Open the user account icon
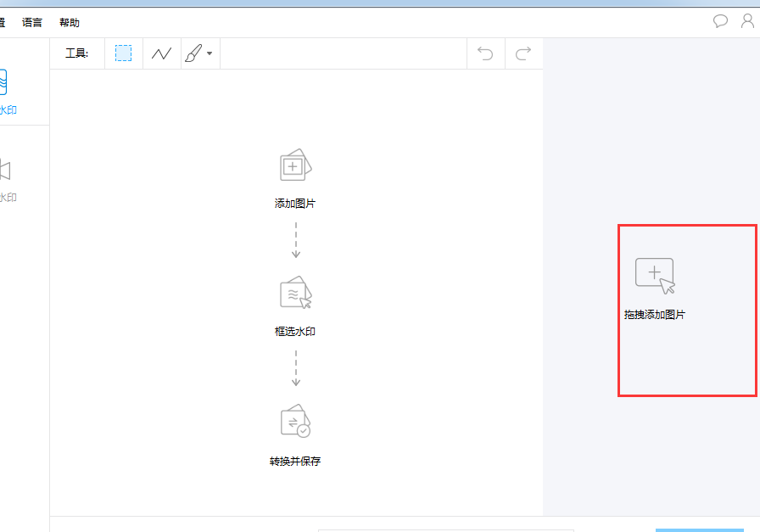The height and width of the screenshot is (532, 760). click(747, 21)
